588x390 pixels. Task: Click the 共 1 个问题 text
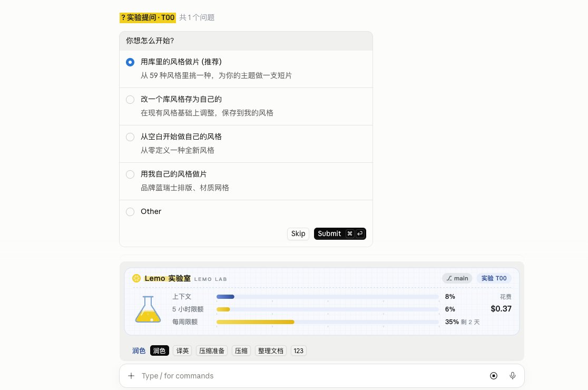pos(197,17)
